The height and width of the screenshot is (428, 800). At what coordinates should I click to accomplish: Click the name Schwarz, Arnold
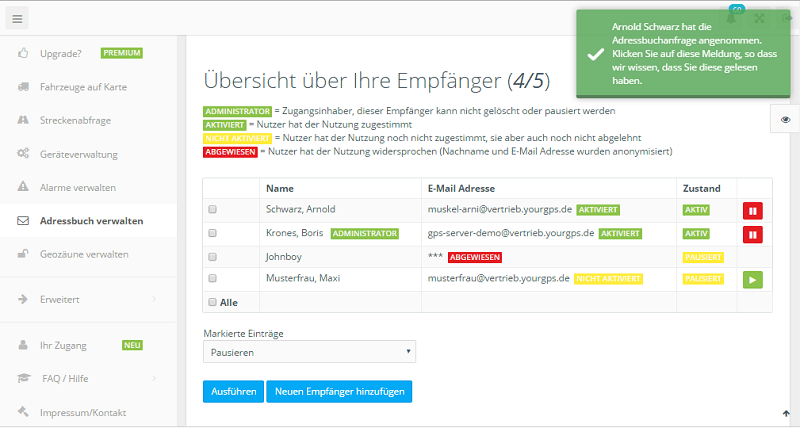[x=301, y=209]
